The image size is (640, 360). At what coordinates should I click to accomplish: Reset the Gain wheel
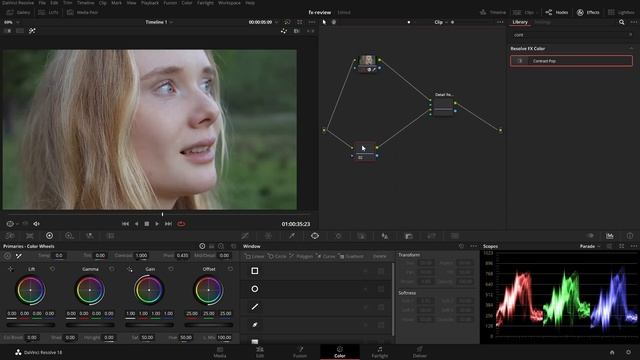click(171, 269)
